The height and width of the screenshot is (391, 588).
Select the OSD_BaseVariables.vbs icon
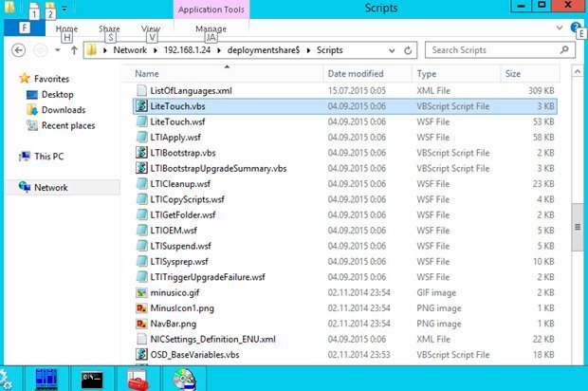coord(141,354)
